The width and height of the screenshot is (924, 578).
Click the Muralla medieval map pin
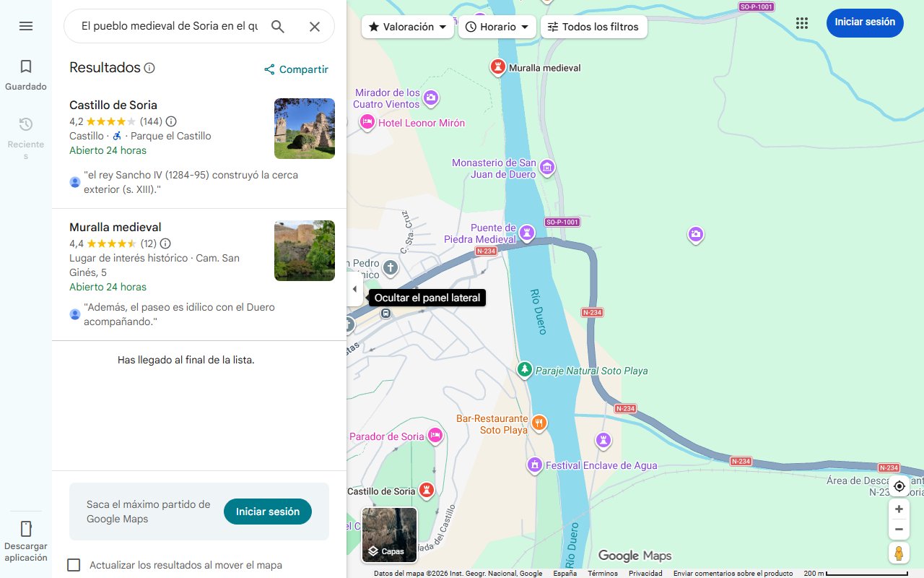[x=497, y=67]
